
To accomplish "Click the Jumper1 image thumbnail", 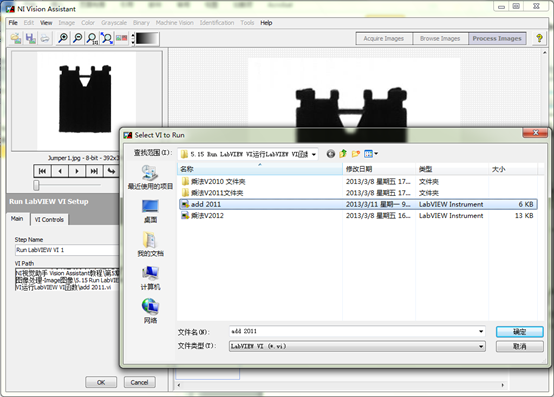I will [x=87, y=101].
